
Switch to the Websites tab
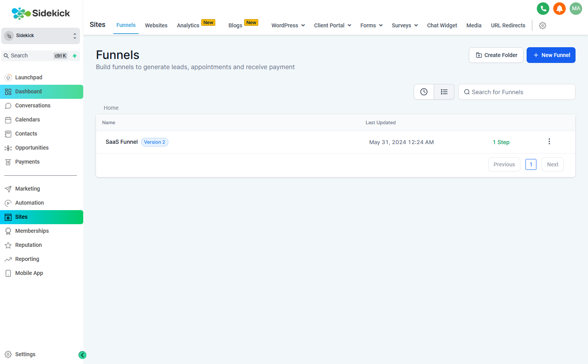(156, 25)
